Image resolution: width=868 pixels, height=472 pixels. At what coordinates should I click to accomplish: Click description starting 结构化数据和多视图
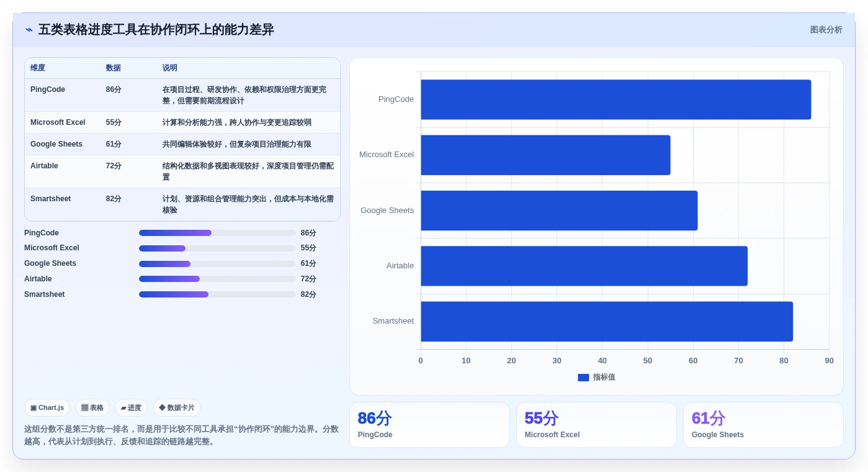tap(248, 171)
